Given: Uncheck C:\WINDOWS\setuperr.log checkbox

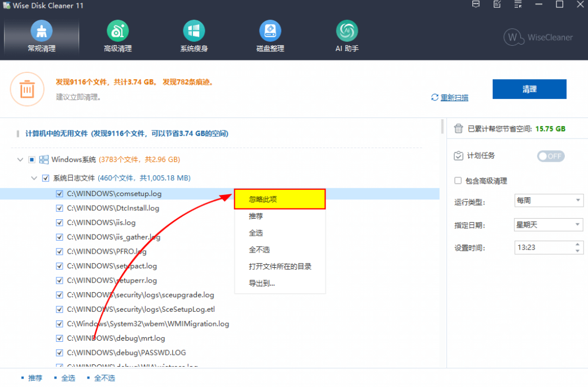Looking at the screenshot, I should tap(59, 280).
